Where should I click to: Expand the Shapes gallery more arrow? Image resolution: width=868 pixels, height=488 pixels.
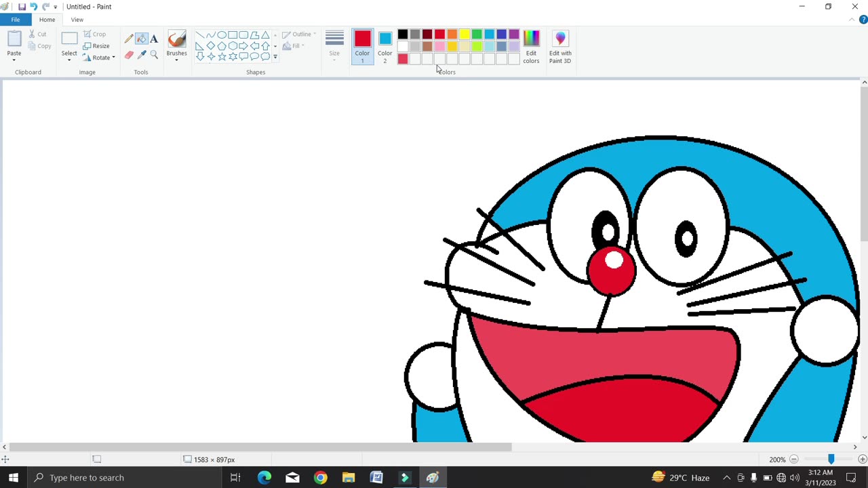[275, 57]
